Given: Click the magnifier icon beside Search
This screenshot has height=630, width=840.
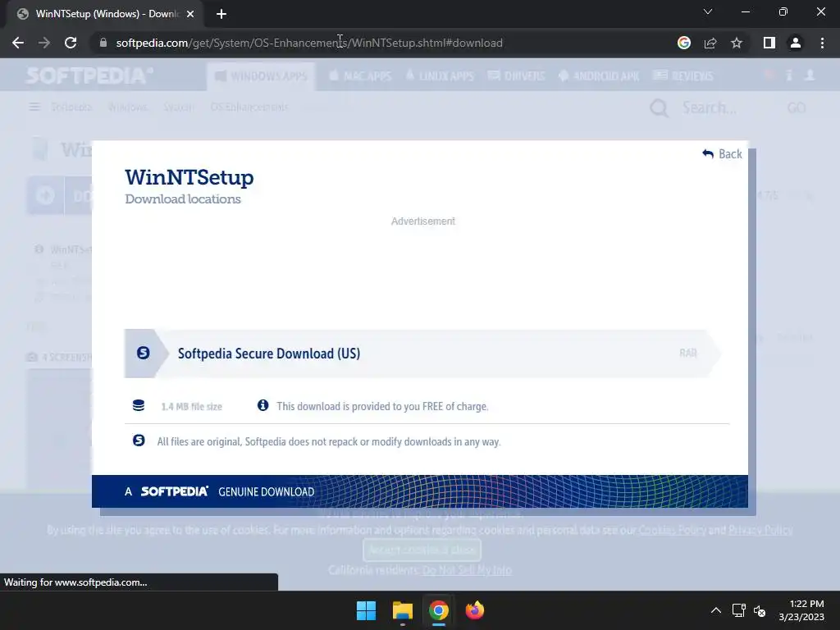Looking at the screenshot, I should tap(659, 108).
